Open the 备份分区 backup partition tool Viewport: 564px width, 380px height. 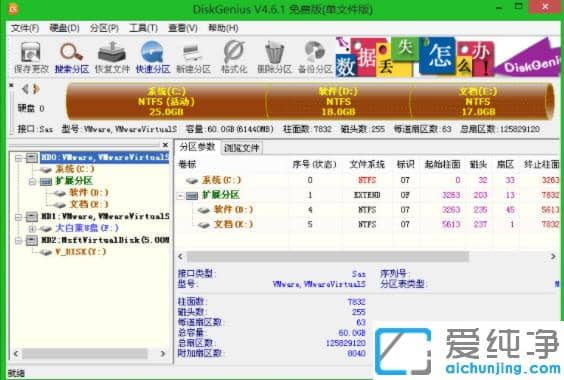point(315,58)
